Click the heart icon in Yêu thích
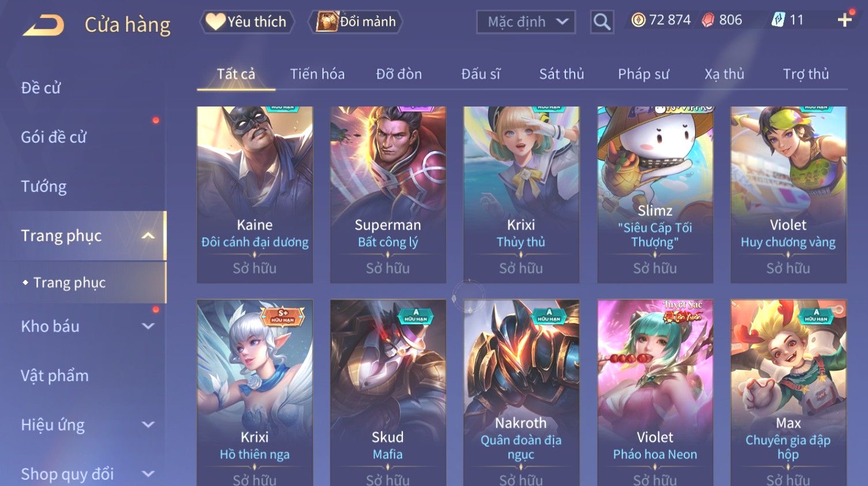The height and width of the screenshot is (486, 868). pos(215,22)
